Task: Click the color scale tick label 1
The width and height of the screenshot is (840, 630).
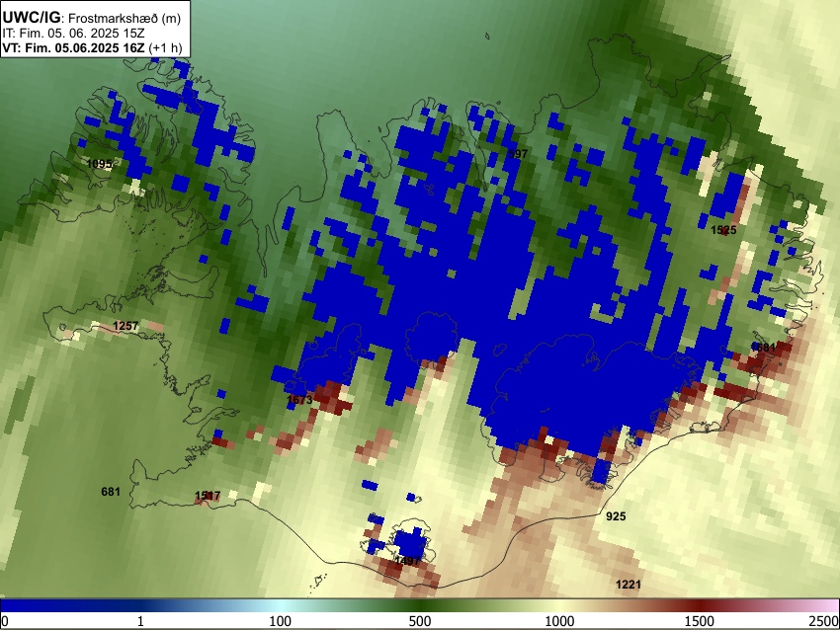Action: (x=140, y=621)
